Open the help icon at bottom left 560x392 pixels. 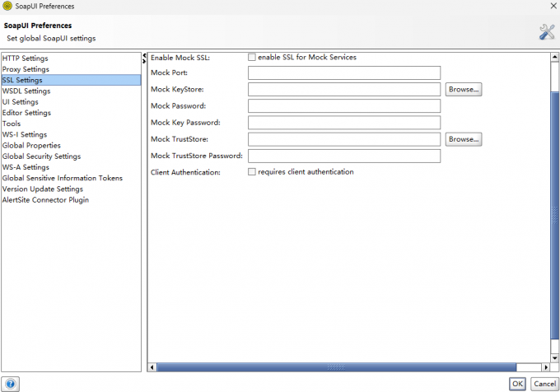click(11, 384)
